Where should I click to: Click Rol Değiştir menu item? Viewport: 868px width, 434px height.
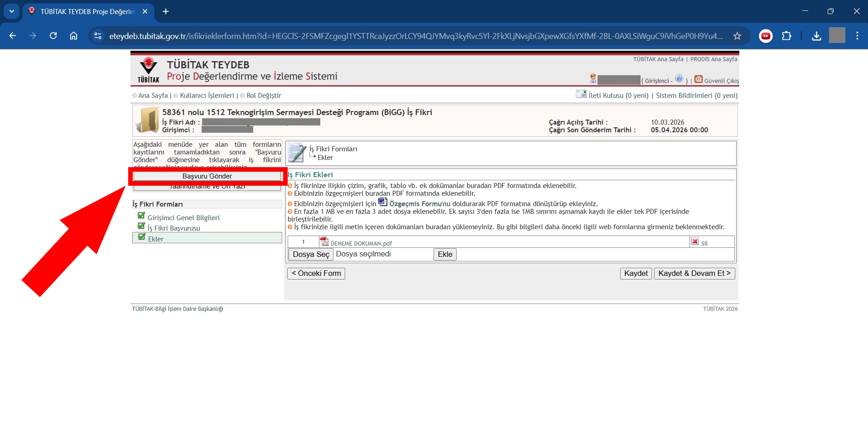264,96
